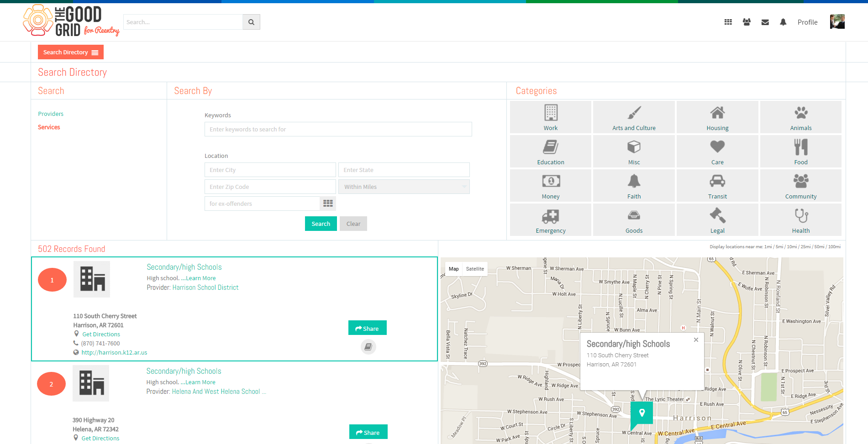Open the apps grid icon in header
The height and width of the screenshot is (444, 868).
728,22
